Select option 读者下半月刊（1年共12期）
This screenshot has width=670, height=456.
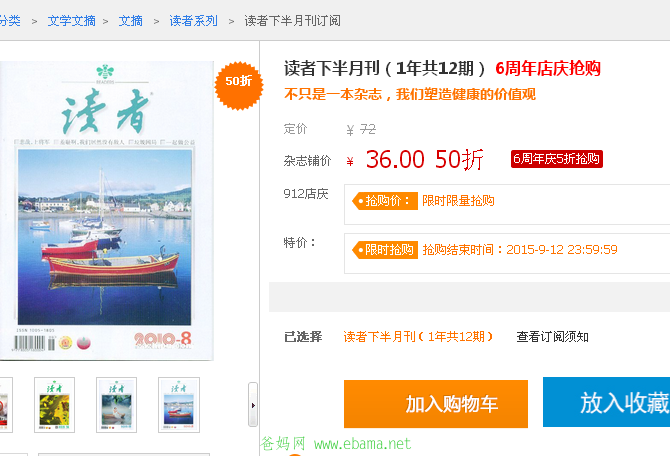(418, 337)
